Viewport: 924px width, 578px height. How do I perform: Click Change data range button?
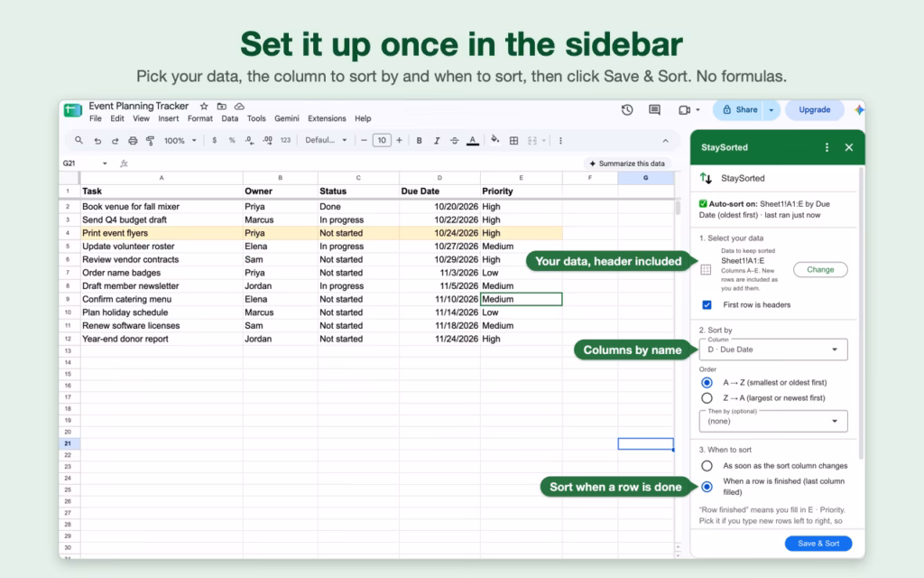click(x=820, y=269)
